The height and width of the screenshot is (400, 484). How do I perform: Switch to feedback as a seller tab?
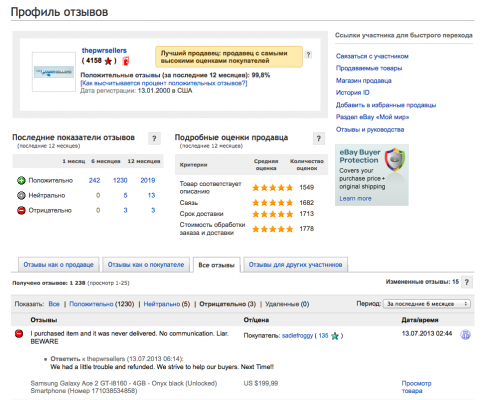coord(58,265)
